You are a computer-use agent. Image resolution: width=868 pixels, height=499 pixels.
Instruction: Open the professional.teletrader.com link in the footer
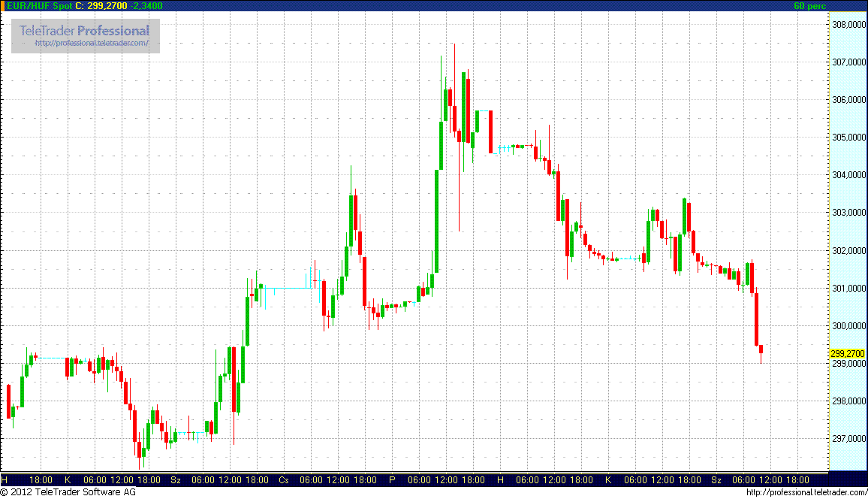pos(806,492)
